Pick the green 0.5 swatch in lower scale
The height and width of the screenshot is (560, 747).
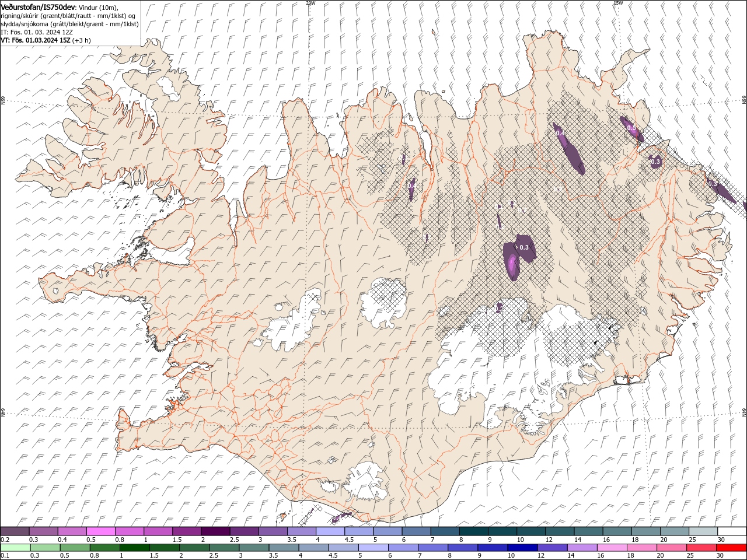coord(75,547)
